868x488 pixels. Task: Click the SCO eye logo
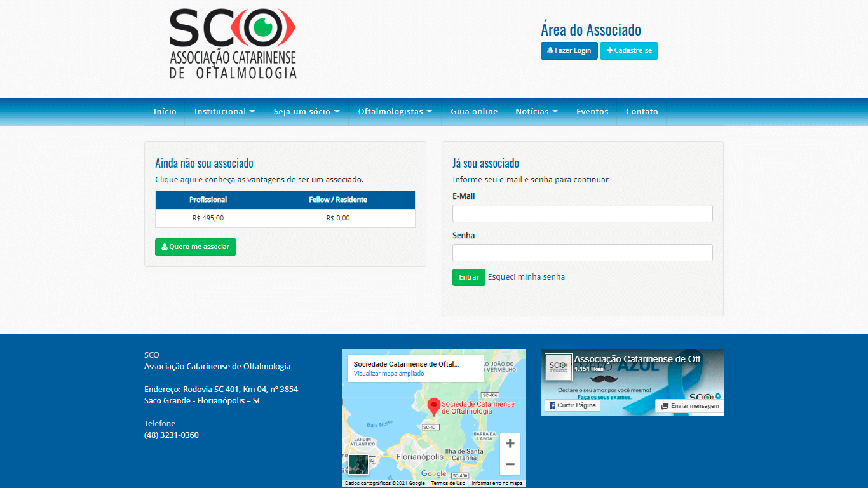click(x=233, y=43)
